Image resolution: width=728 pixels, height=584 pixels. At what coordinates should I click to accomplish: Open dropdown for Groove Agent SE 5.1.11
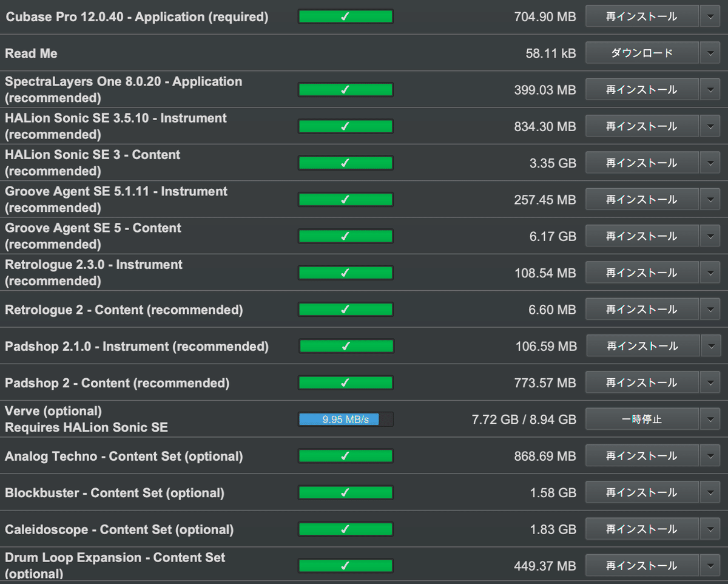coord(710,199)
